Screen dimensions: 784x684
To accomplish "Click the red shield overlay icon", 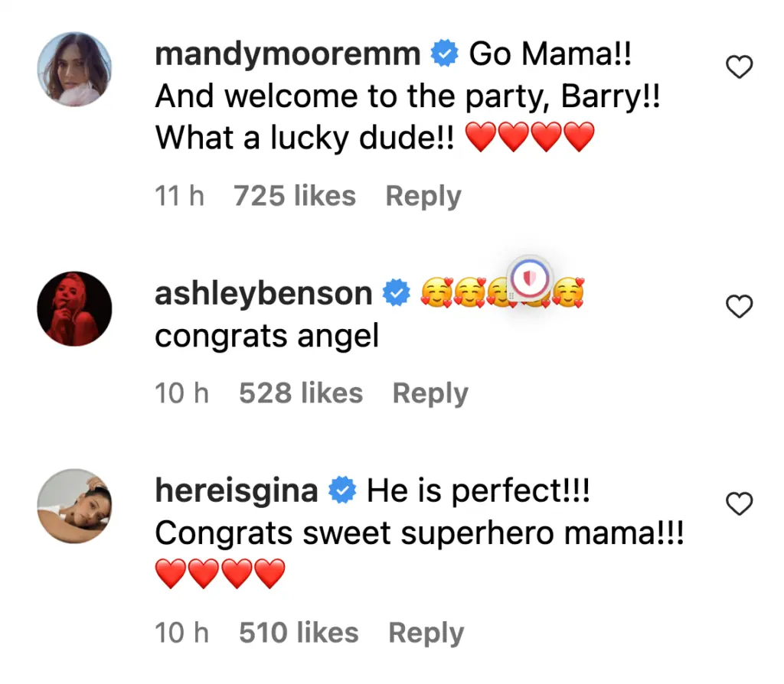I will pyautogui.click(x=531, y=280).
